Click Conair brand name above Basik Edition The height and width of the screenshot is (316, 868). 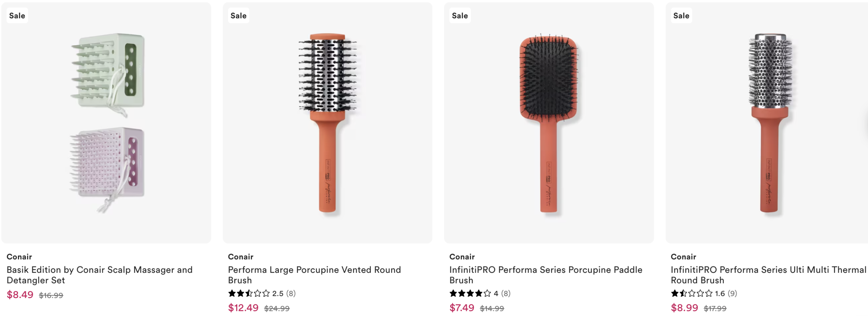(x=19, y=257)
